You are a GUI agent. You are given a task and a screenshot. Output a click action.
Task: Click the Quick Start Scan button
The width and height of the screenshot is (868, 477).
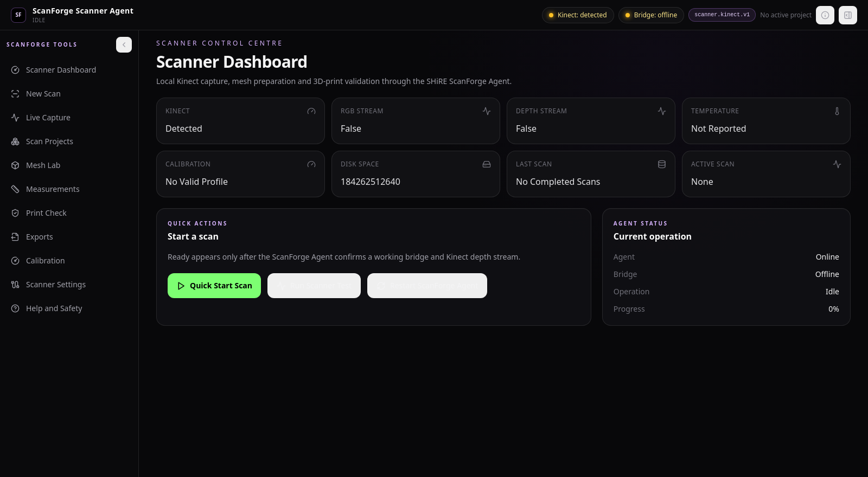[214, 286]
